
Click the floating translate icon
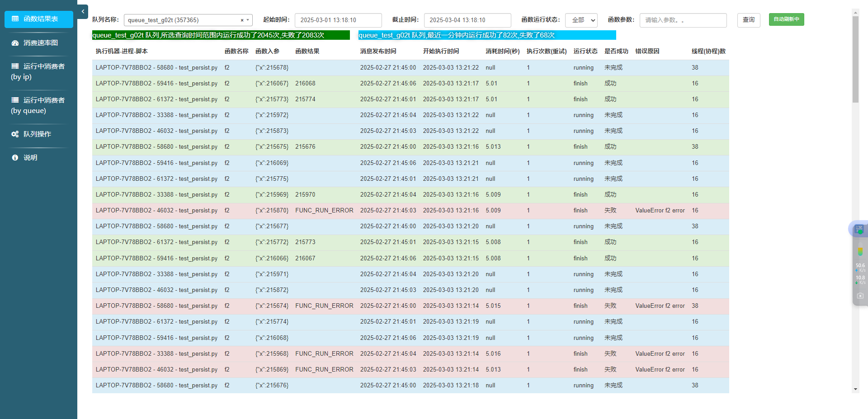point(859,230)
